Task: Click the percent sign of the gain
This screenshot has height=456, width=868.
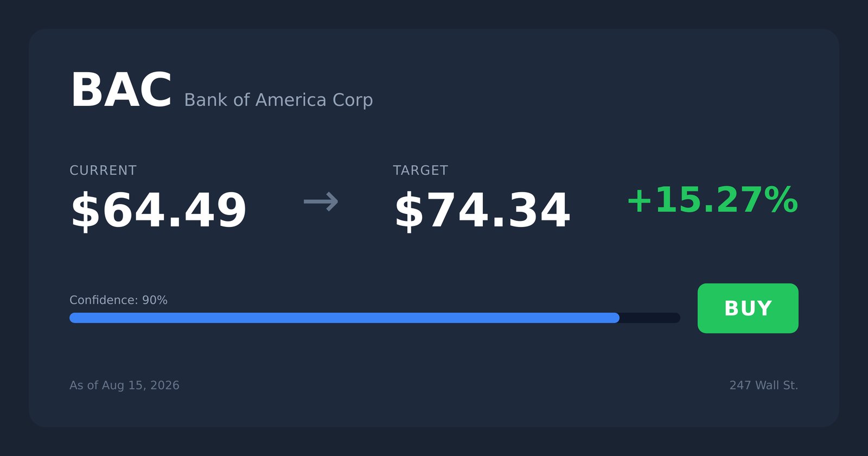Action: (x=779, y=200)
